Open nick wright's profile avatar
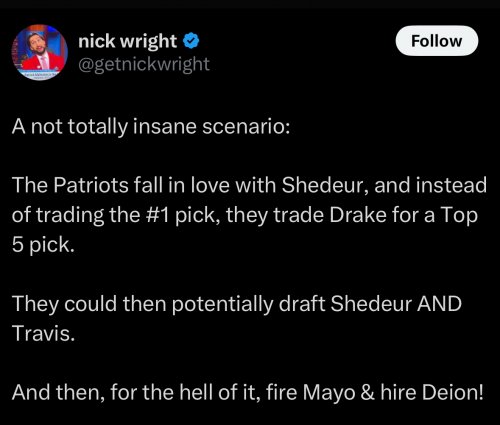The image size is (500, 425). point(39,52)
